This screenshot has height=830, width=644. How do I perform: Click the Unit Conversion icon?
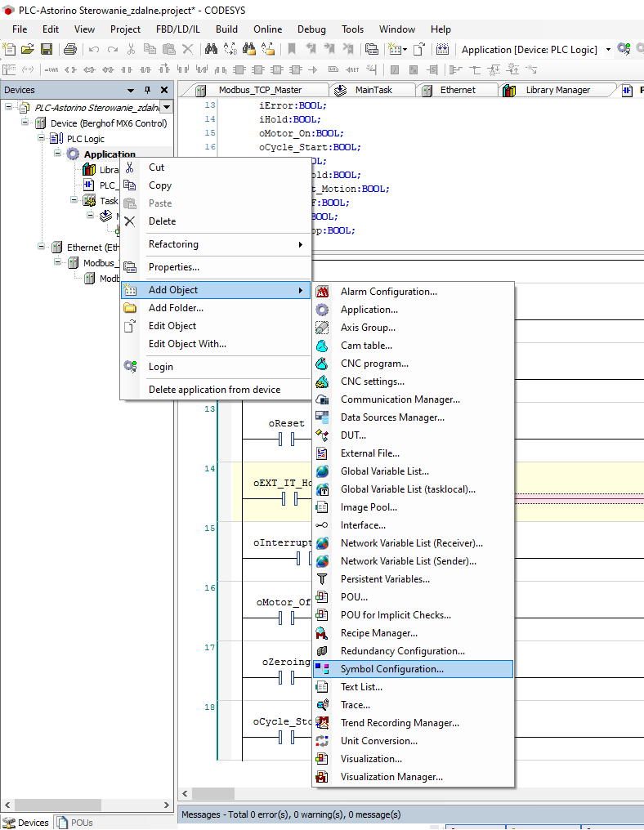[x=322, y=741]
